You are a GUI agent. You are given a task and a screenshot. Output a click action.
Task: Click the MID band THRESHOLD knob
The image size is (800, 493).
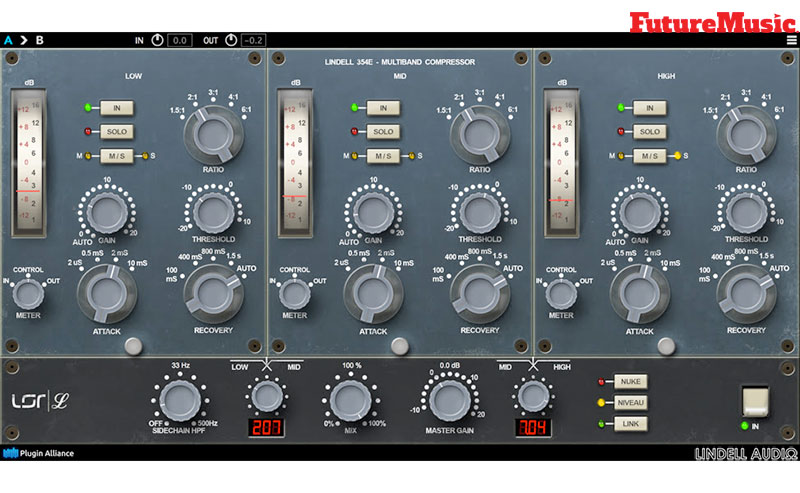tap(480, 213)
